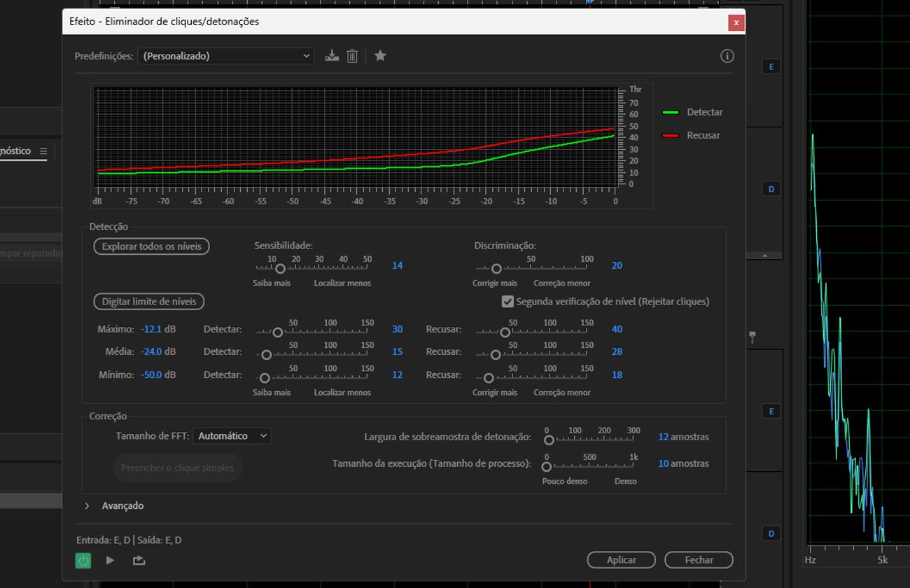910x588 pixels.
Task: Delete the preset with the trash icon
Action: (x=352, y=56)
